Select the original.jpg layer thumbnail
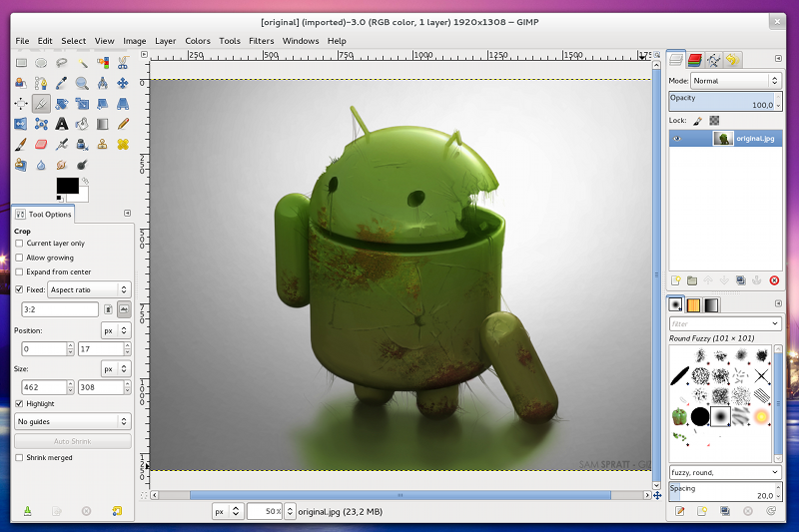 point(722,139)
